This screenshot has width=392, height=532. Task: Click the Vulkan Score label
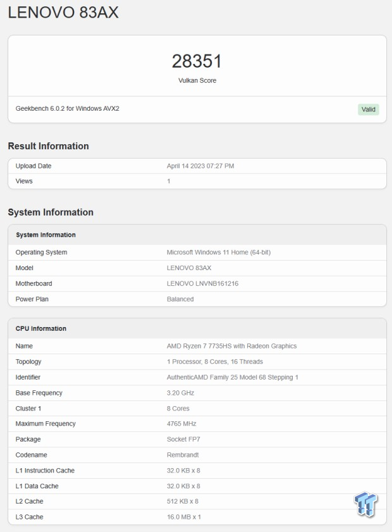point(197,80)
